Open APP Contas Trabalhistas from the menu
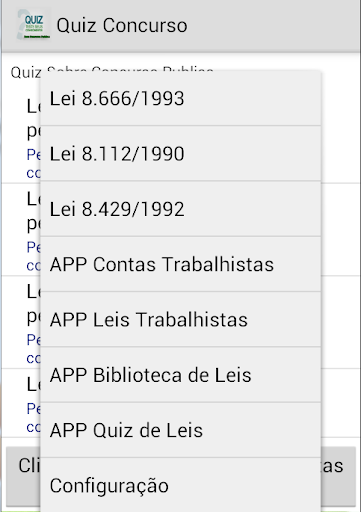The height and width of the screenshot is (512, 361). [x=180, y=264]
